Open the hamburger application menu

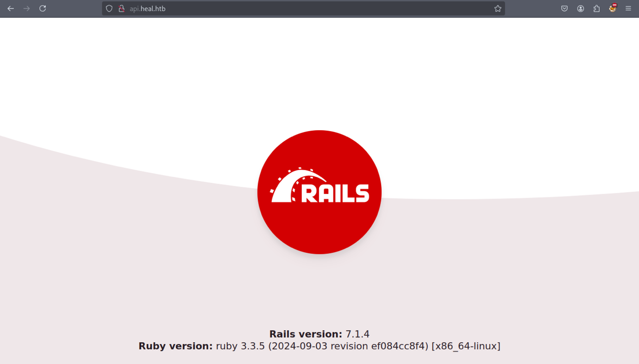tap(628, 8)
